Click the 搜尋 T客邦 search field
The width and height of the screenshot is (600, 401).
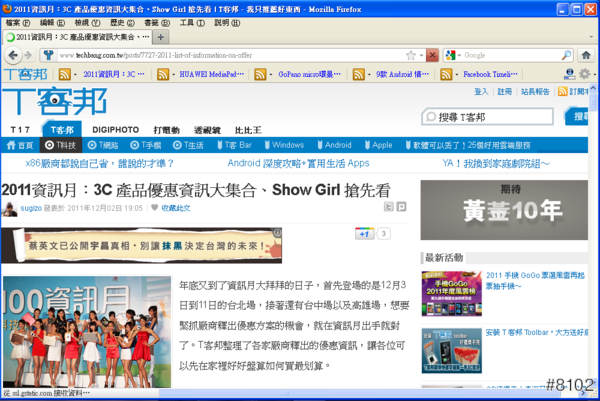pos(488,117)
